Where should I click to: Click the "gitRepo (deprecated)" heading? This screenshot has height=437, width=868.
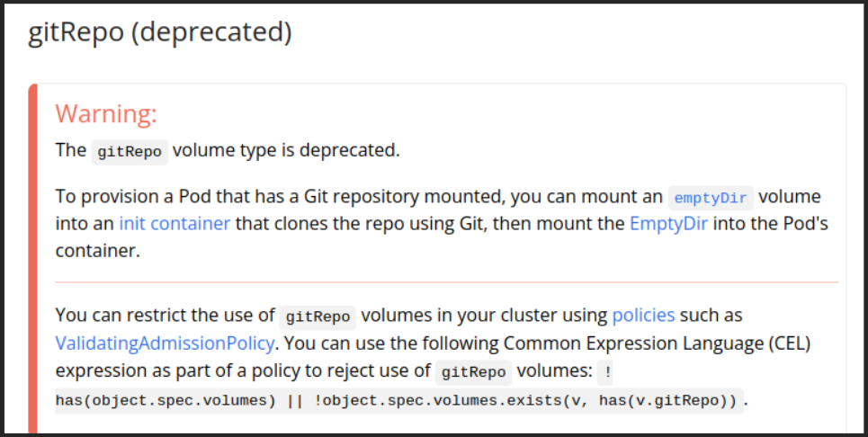[x=160, y=31]
